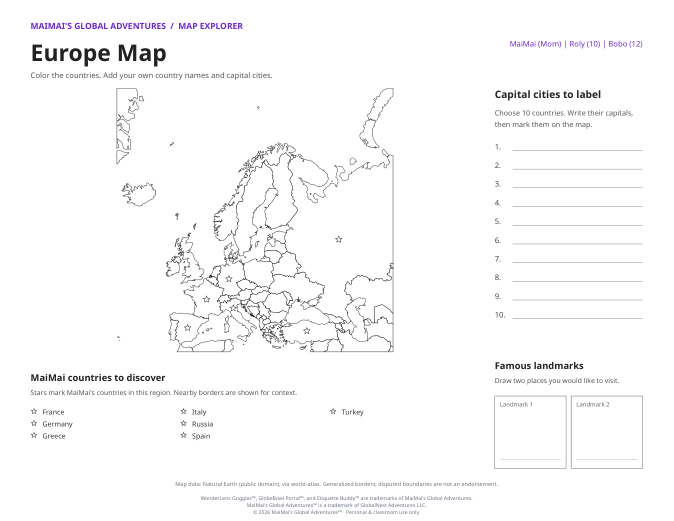Click capital city answer line 3
This screenshot has height=521, width=674.
(577, 184)
